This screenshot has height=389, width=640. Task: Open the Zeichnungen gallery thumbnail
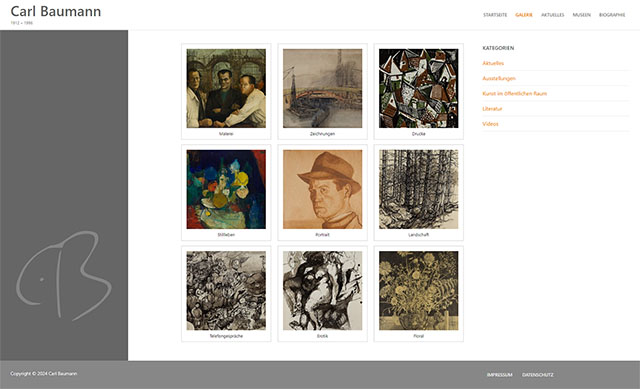(x=322, y=89)
